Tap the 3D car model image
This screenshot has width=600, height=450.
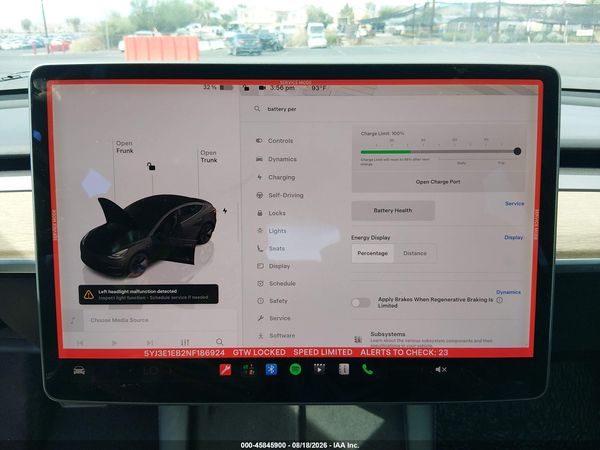point(148,235)
